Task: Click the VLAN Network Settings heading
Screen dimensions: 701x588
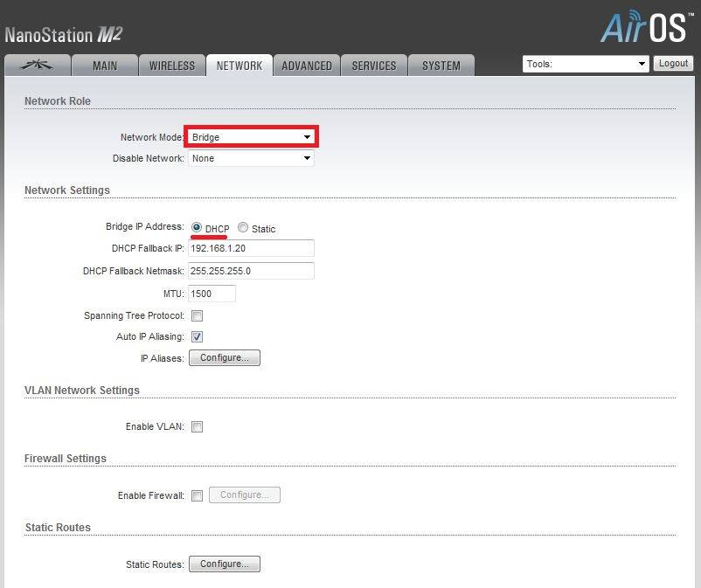Action: [82, 391]
